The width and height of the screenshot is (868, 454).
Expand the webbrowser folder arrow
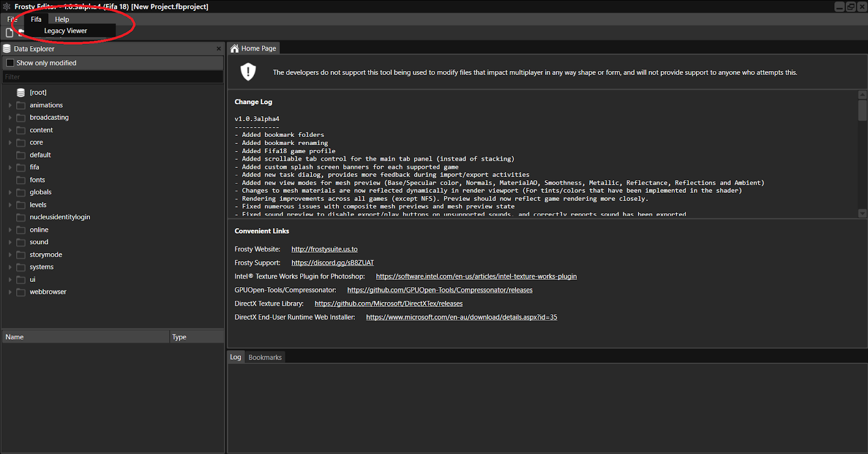(10, 292)
